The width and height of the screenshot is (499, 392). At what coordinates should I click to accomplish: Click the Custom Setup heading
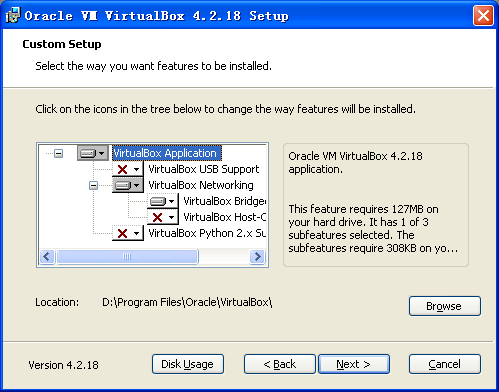click(62, 44)
